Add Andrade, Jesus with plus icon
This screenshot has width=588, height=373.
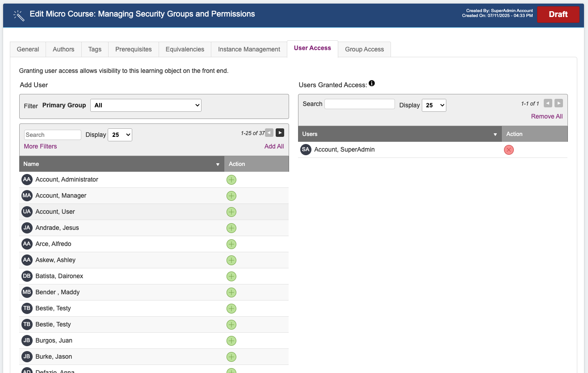pyautogui.click(x=231, y=228)
